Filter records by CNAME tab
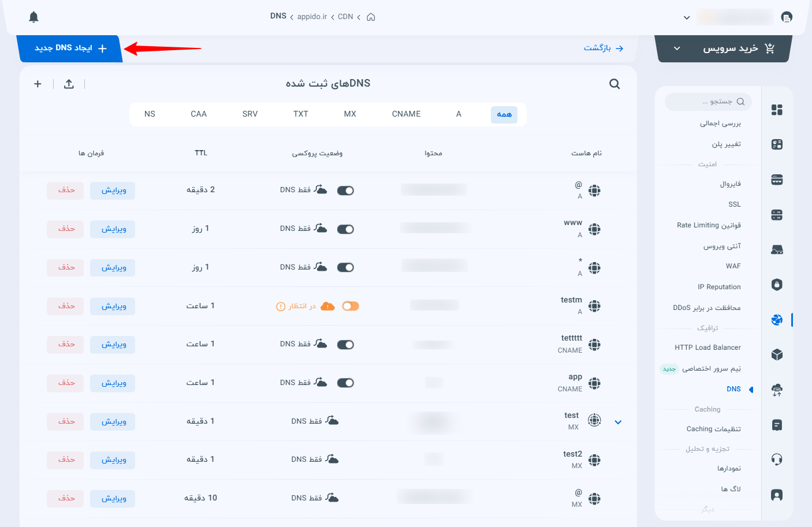The height and width of the screenshot is (527, 812). 406,114
